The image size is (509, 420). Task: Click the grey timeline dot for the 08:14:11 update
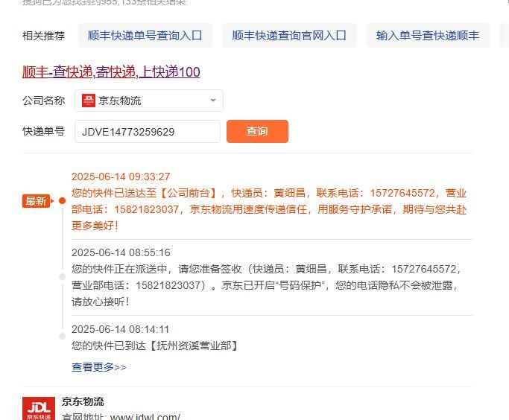coord(62,337)
